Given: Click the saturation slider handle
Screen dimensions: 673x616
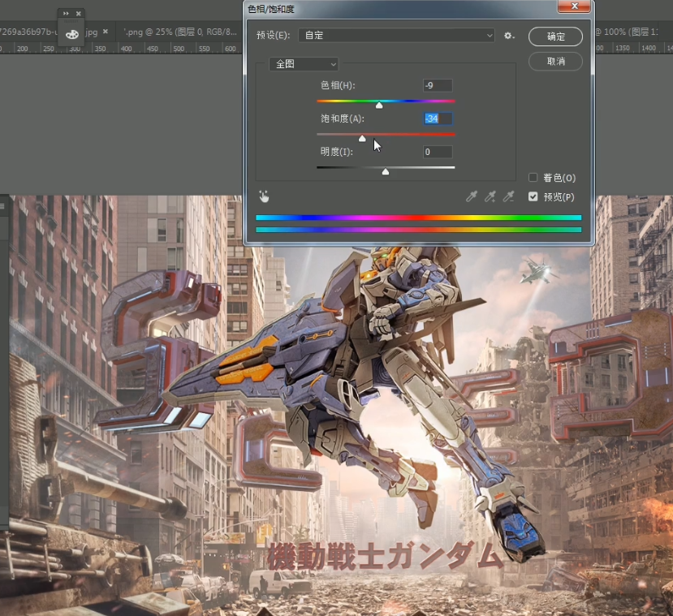Looking at the screenshot, I should click(362, 138).
